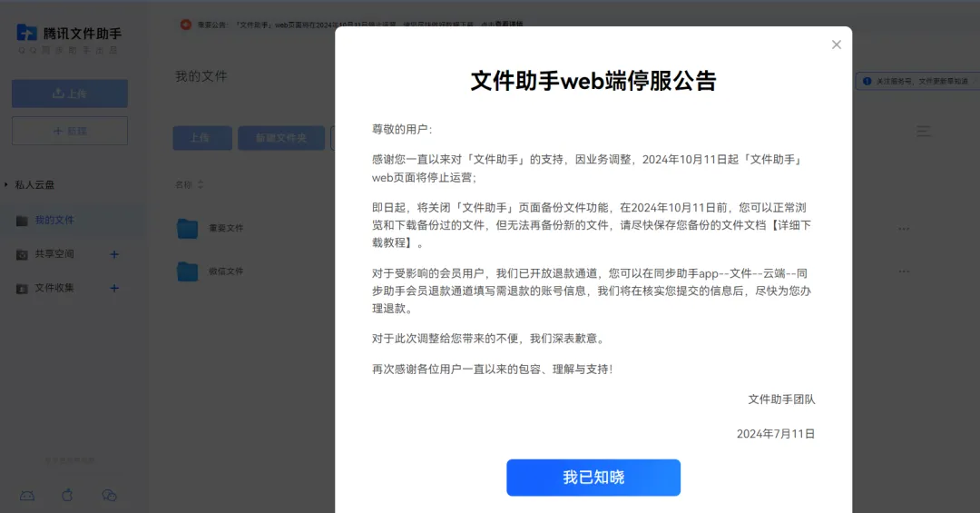The width and height of the screenshot is (980, 513).
Task: Click the 腾讯文件助手 logo icon
Action: [x=26, y=32]
